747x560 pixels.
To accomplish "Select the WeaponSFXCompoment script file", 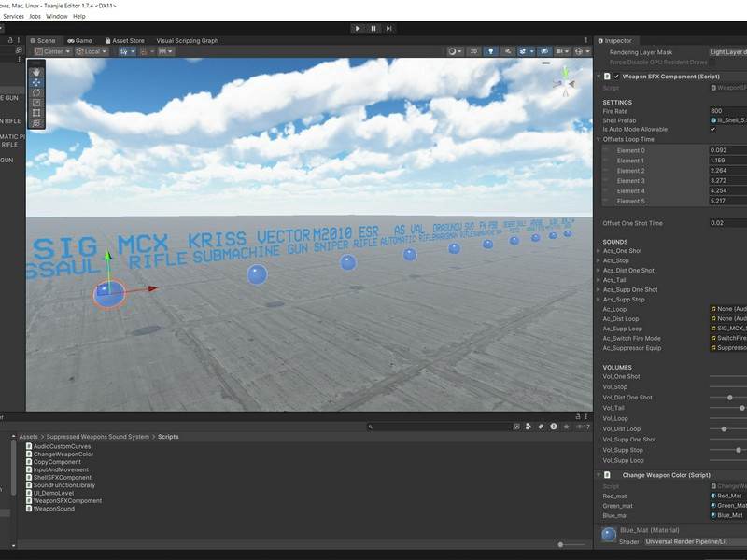I will coord(63,500).
